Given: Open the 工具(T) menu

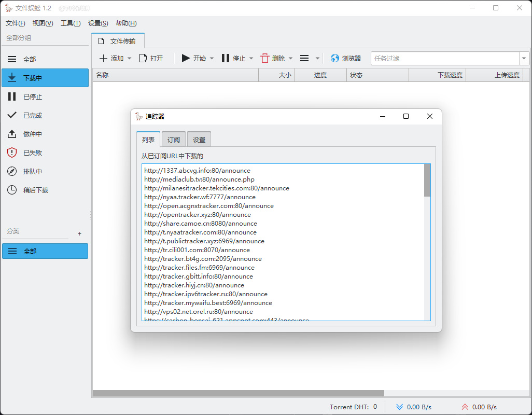Looking at the screenshot, I should [71, 23].
